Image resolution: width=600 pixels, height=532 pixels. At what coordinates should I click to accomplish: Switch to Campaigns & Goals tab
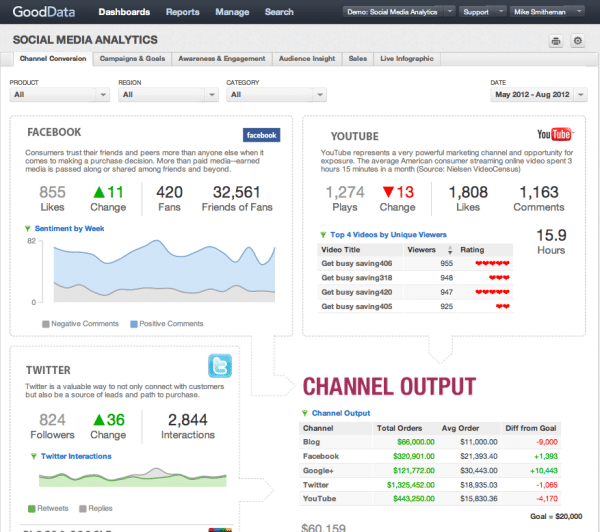pyautogui.click(x=132, y=59)
